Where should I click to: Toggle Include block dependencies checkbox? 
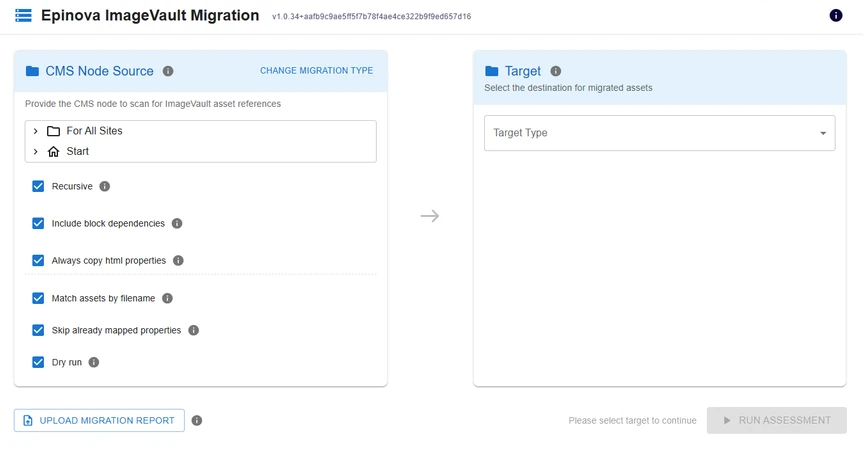[38, 223]
